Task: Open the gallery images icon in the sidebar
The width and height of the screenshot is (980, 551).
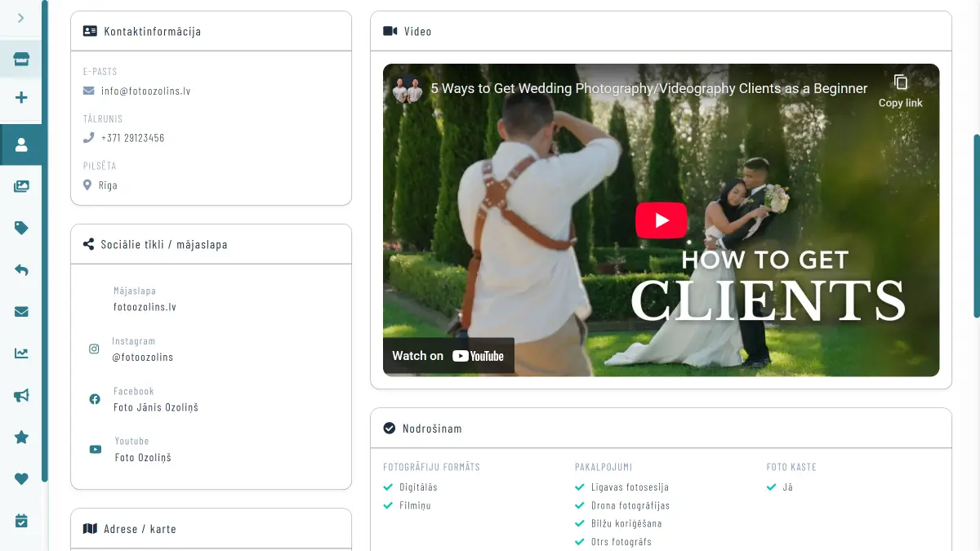Action: pyautogui.click(x=21, y=186)
